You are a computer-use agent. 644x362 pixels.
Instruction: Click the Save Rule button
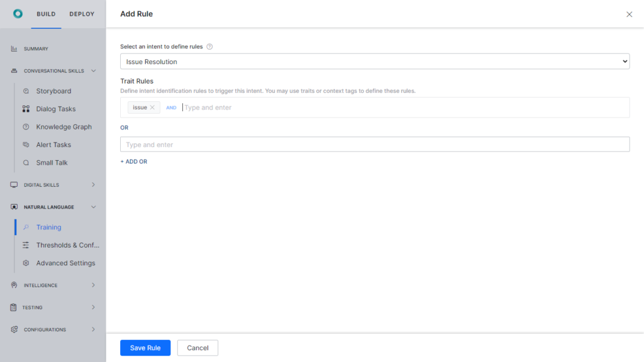(x=145, y=348)
